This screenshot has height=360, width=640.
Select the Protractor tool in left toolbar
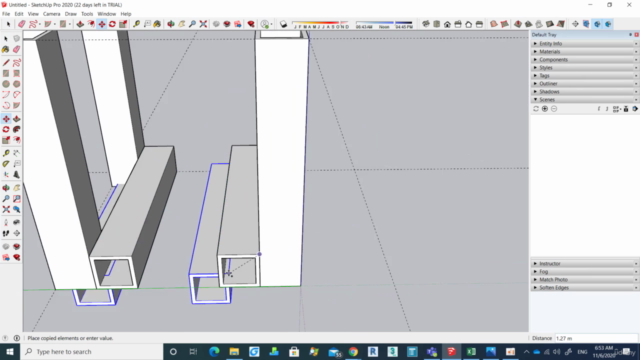tap(6, 164)
